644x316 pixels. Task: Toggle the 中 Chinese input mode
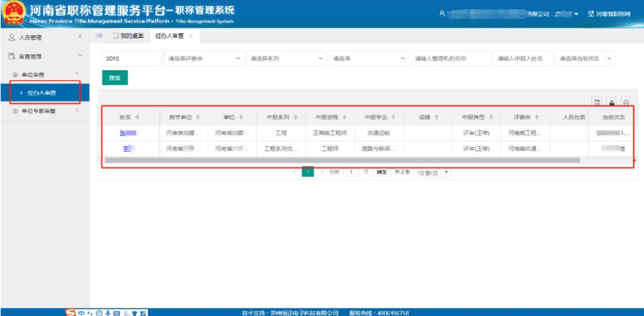[82, 313]
